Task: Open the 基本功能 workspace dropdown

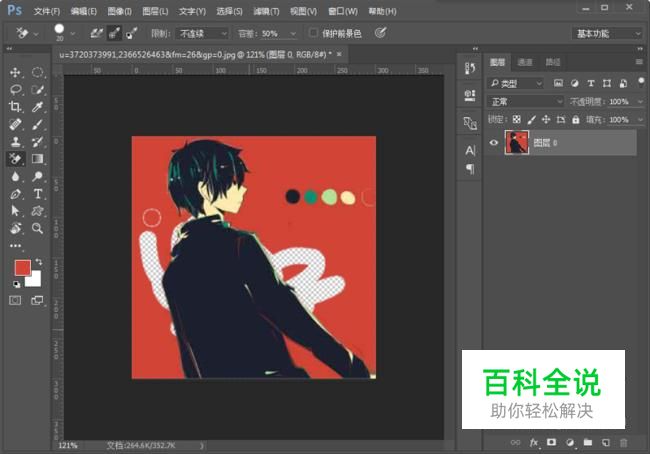Action: [x=607, y=34]
